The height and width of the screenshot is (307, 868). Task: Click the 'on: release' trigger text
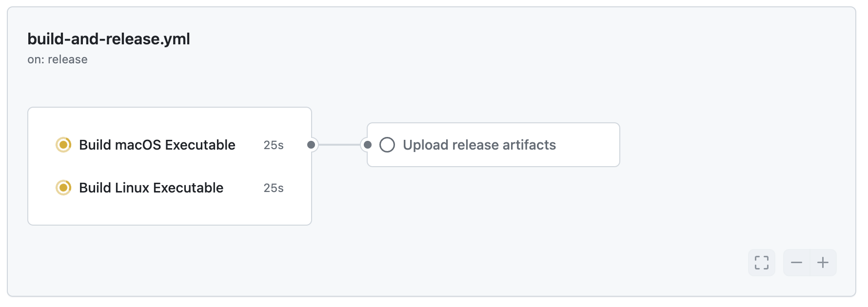58,59
